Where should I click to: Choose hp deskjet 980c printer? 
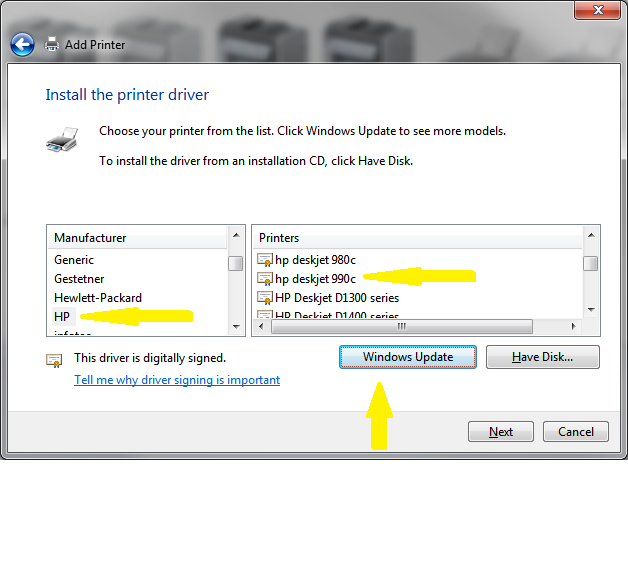click(315, 260)
